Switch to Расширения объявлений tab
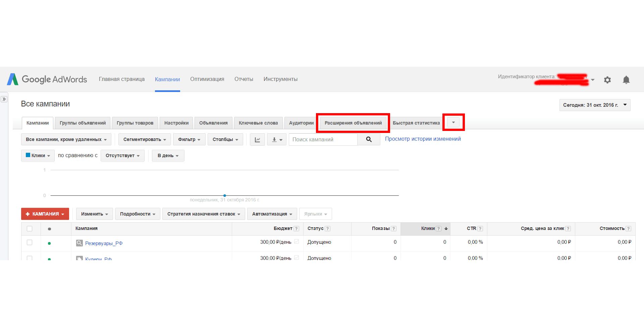 point(353,123)
